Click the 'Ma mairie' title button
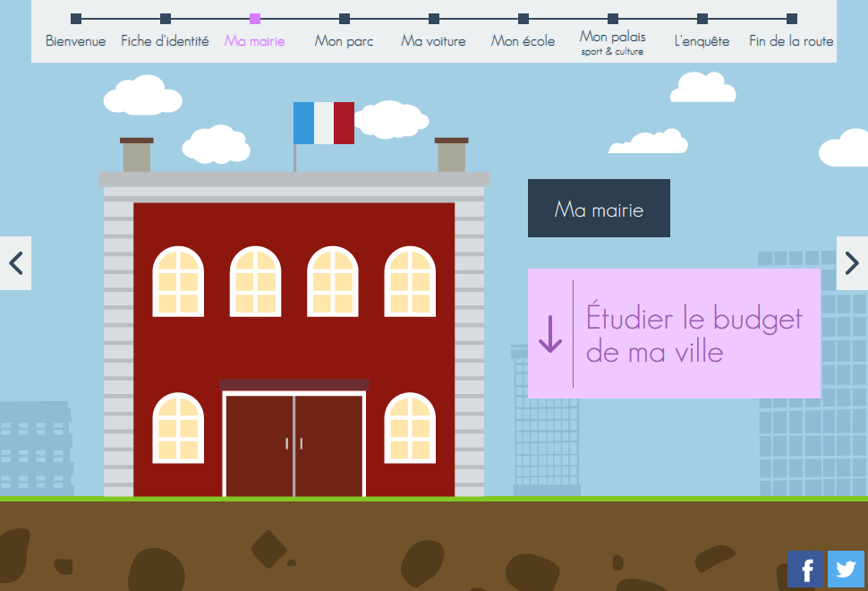The image size is (868, 591). (599, 209)
